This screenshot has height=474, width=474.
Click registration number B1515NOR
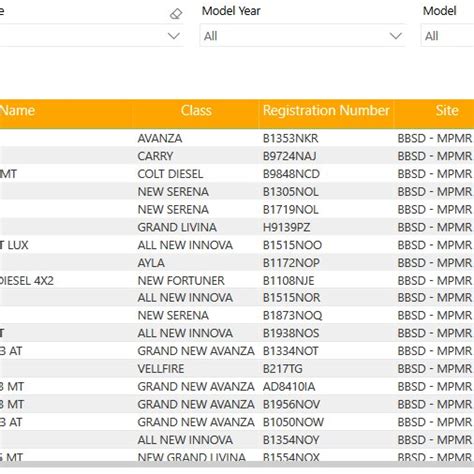291,297
